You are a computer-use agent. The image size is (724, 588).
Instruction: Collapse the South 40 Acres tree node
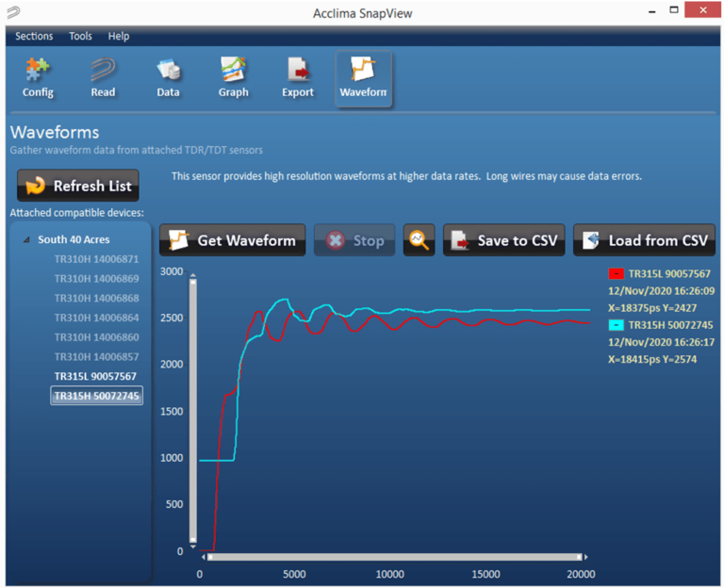(x=26, y=240)
